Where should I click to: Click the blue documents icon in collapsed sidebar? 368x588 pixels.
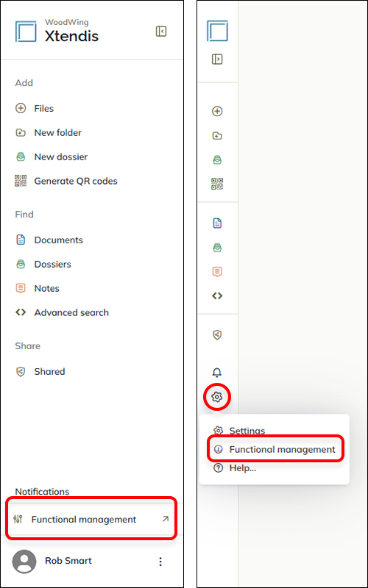(217, 223)
